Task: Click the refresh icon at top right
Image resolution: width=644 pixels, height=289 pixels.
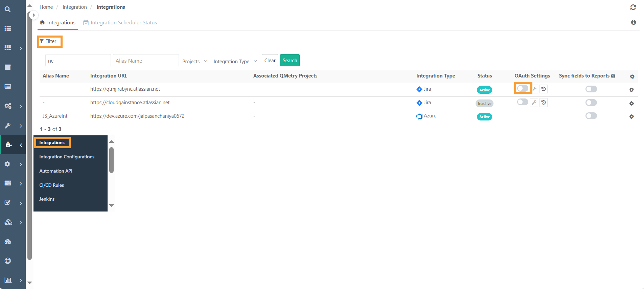Action: 633,7
